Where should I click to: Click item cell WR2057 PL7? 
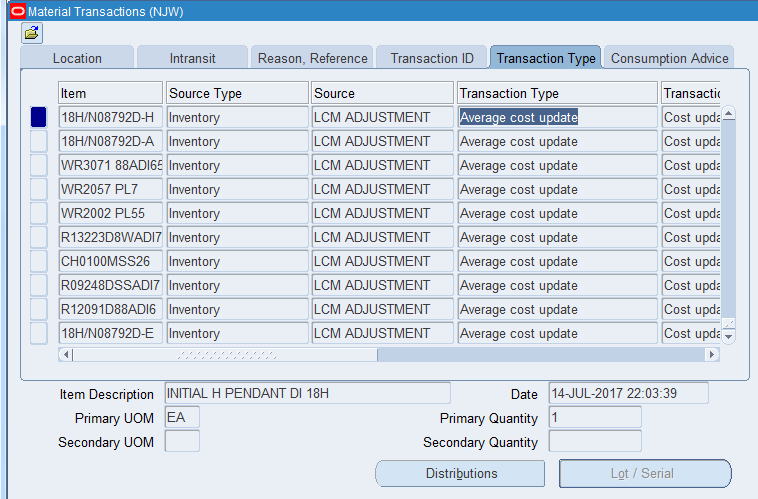coord(110,189)
